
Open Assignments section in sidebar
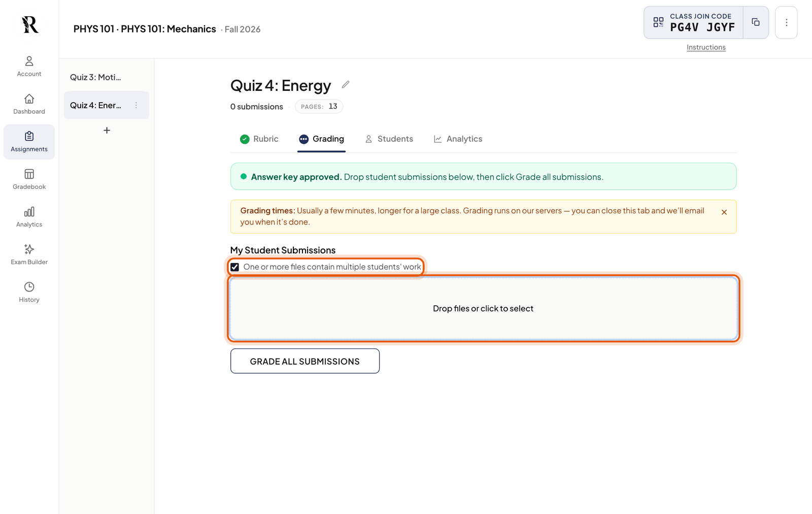tap(29, 142)
